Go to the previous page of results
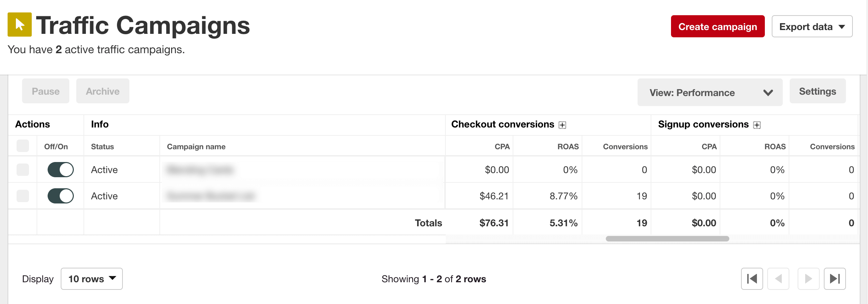This screenshot has width=868, height=304. tap(778, 279)
